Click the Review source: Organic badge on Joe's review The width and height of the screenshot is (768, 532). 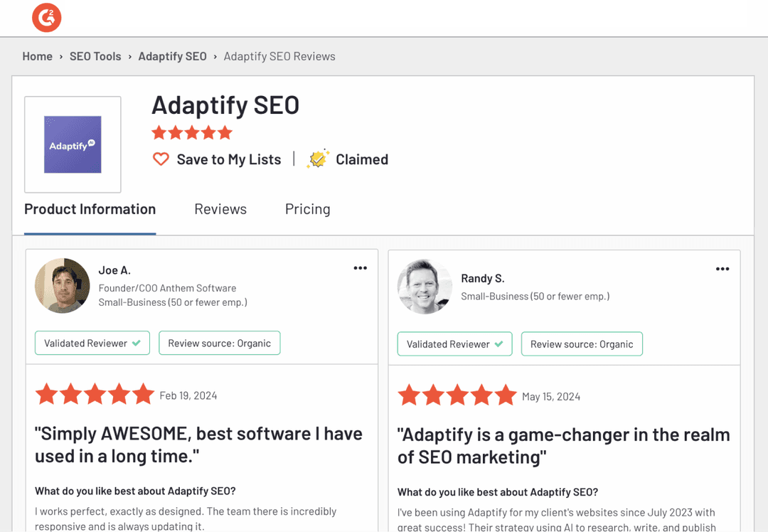tap(219, 343)
